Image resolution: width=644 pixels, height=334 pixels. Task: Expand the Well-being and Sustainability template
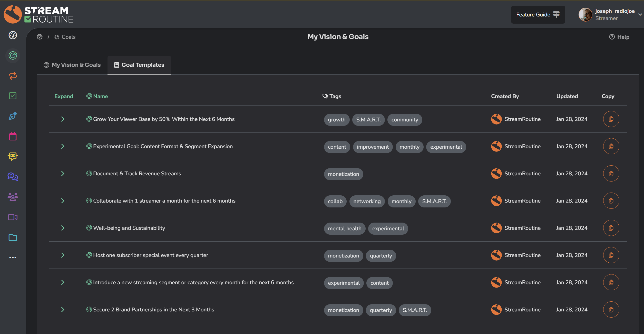click(x=63, y=228)
